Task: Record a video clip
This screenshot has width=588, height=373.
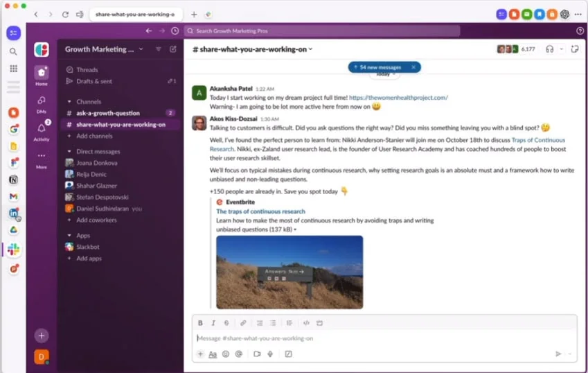Action: point(257,354)
